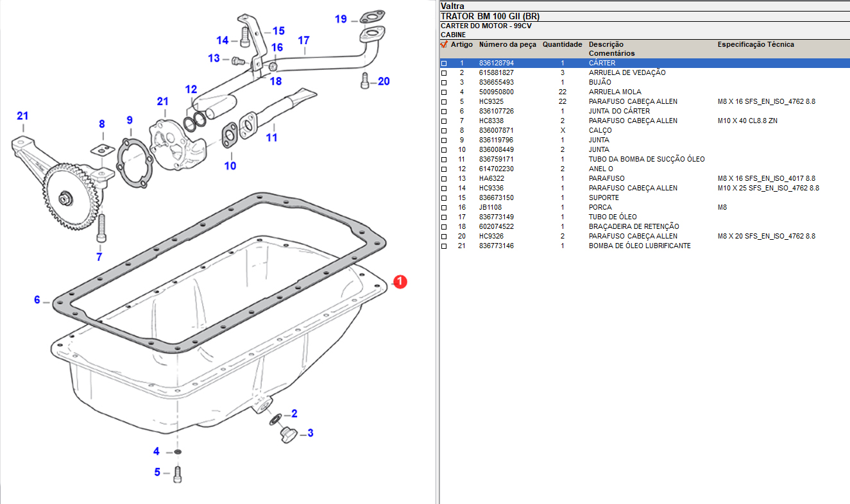
Task: Click callout number 17 on the oil tube
Action: point(303,40)
